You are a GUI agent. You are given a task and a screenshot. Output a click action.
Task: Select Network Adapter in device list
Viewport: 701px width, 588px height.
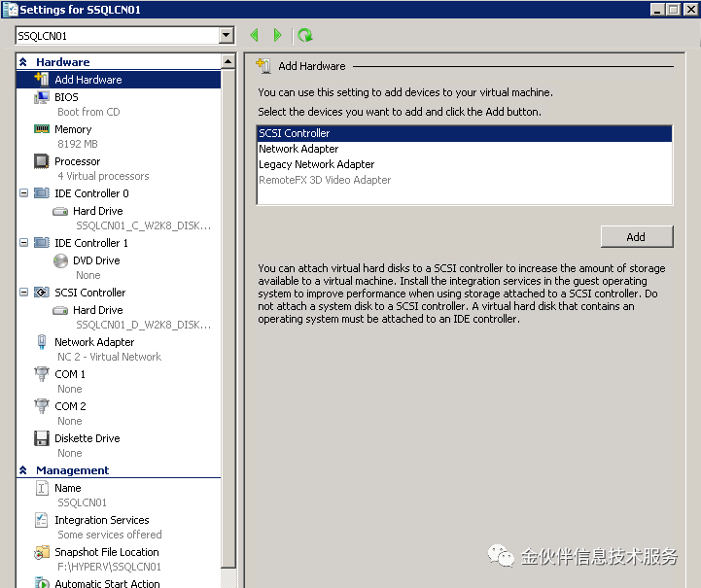click(464, 149)
